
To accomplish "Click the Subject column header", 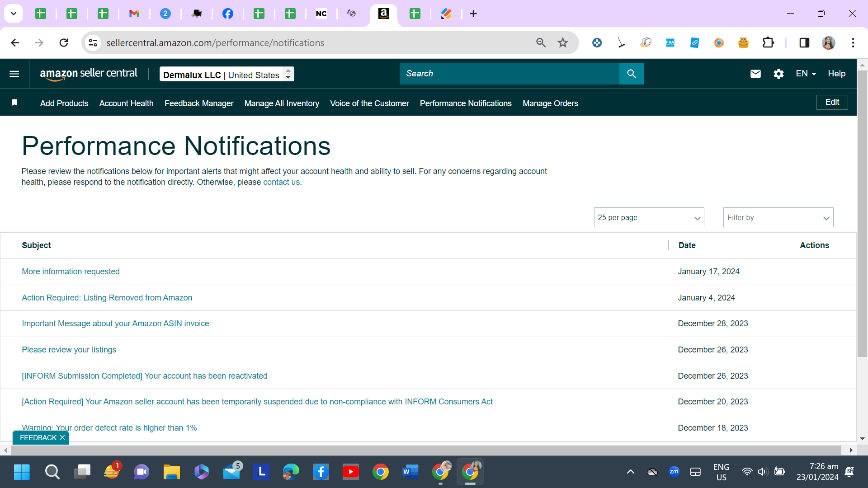I will pyautogui.click(x=36, y=245).
